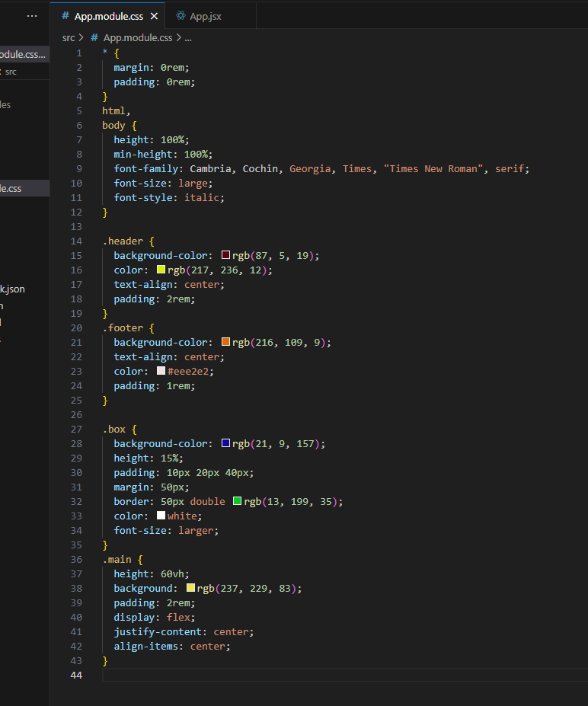
Task: Open color picker for box background rgb(21, 9, 157)
Action: (x=226, y=443)
